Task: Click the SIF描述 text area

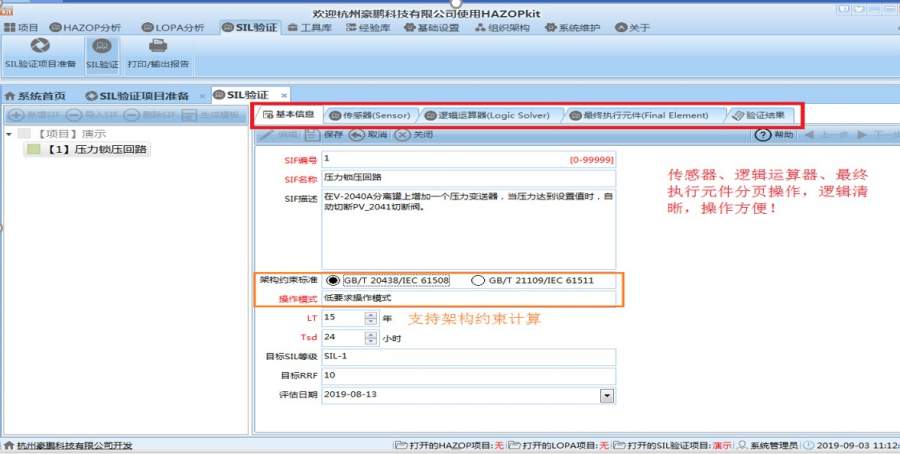Action: pos(468,229)
